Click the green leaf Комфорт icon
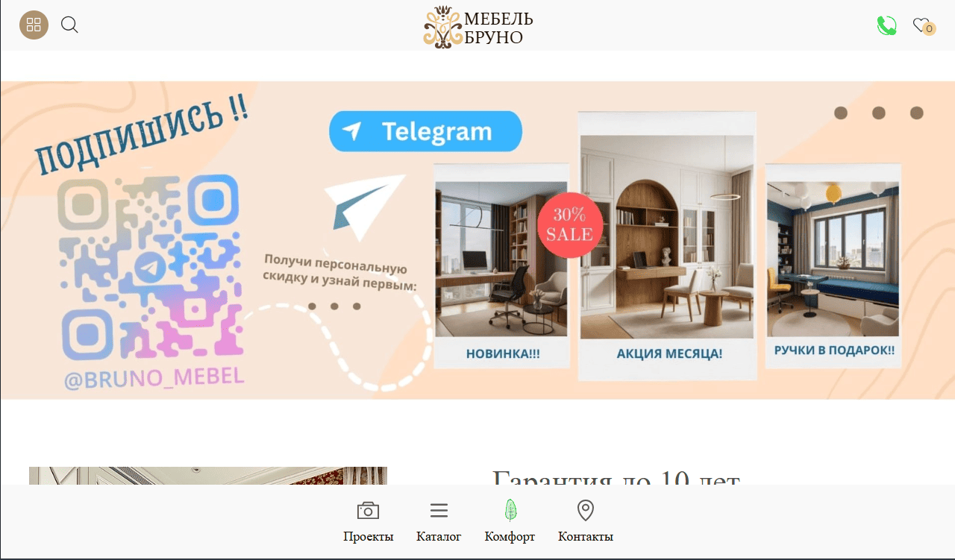Image resolution: width=955 pixels, height=560 pixels. (x=510, y=510)
